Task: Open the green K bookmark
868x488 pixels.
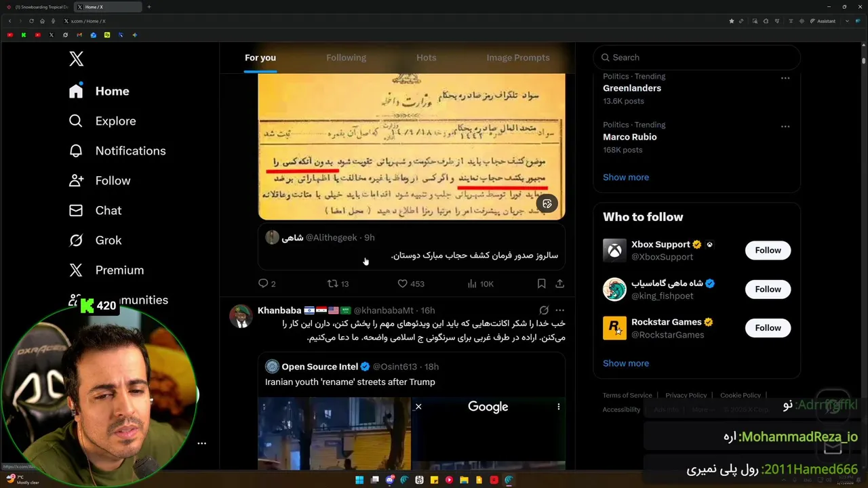Action: pyautogui.click(x=24, y=35)
